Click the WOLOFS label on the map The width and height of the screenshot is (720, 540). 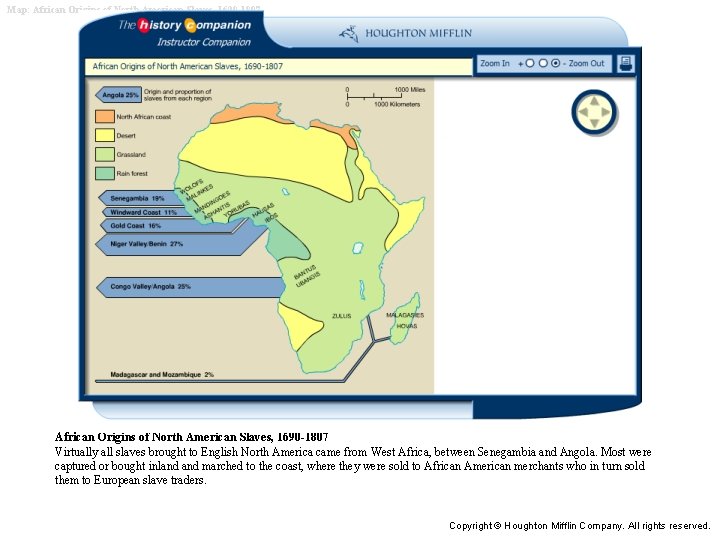click(x=191, y=186)
